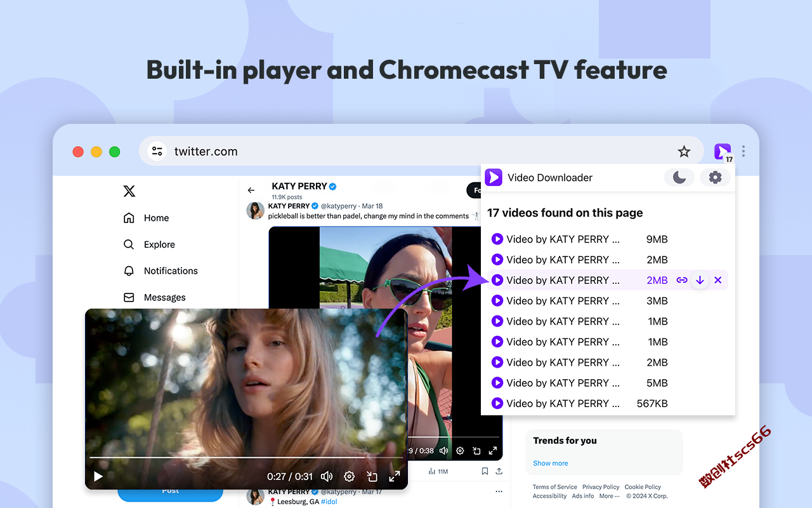Click the @katyperry handle on Mar 18 tweet

click(x=339, y=206)
